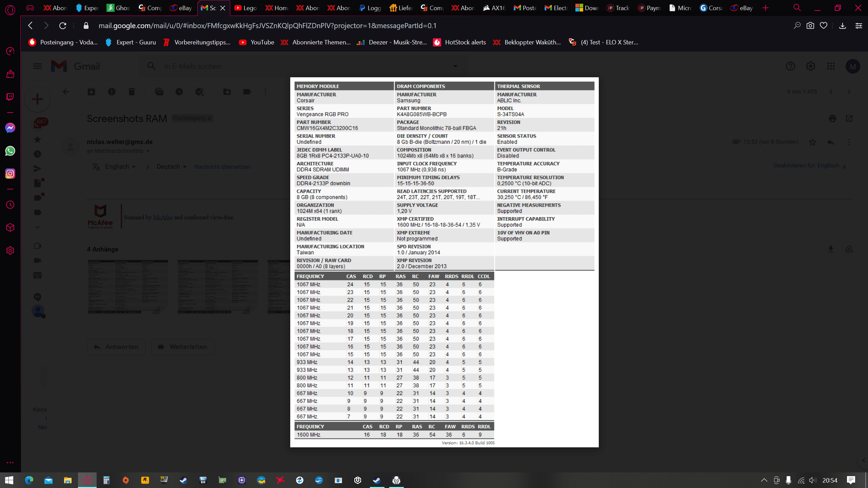The height and width of the screenshot is (488, 868).
Task: Click the address bar URL
Action: pos(267,25)
